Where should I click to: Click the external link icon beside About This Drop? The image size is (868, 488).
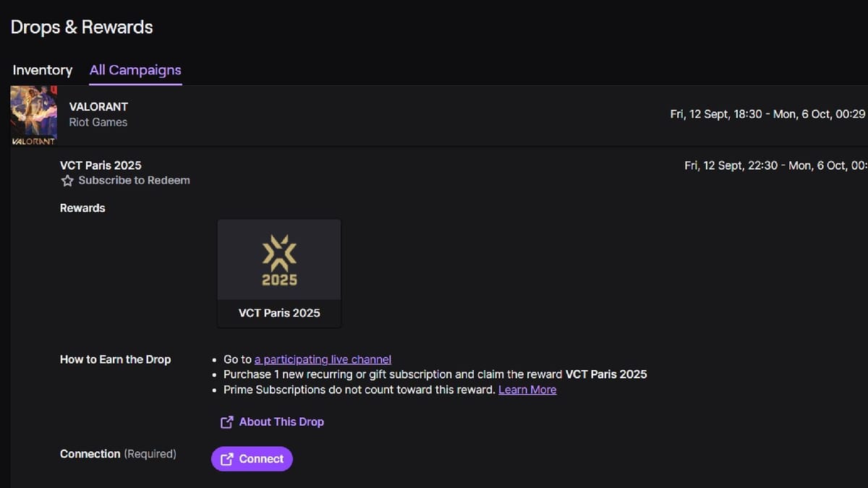pyautogui.click(x=226, y=421)
